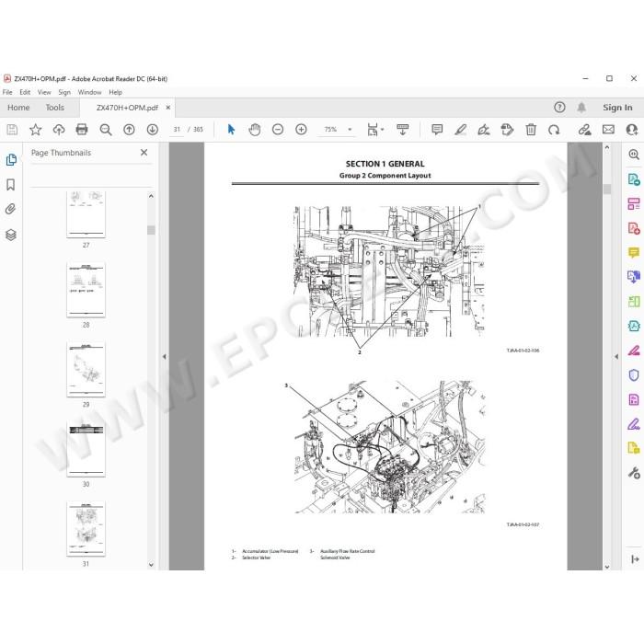The height and width of the screenshot is (644, 644).
Task: Open View menu
Action: click(x=44, y=92)
